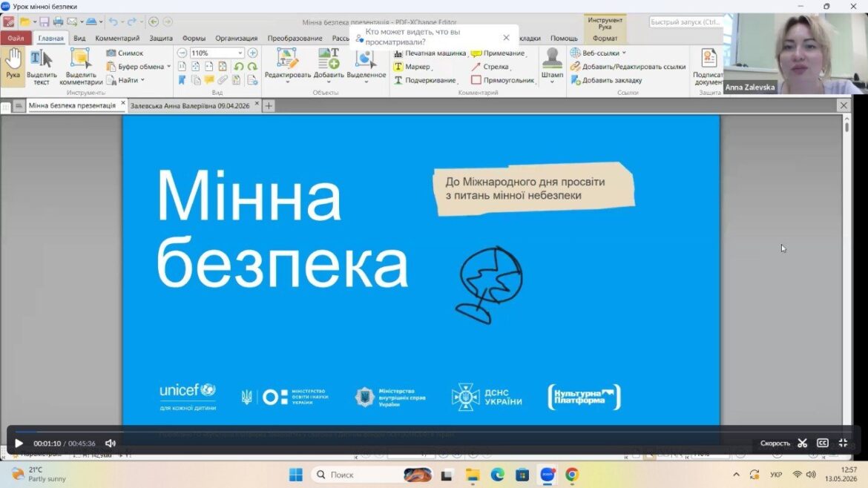Open the Помощь ribbon tab
The image size is (868, 488).
(x=564, y=38)
